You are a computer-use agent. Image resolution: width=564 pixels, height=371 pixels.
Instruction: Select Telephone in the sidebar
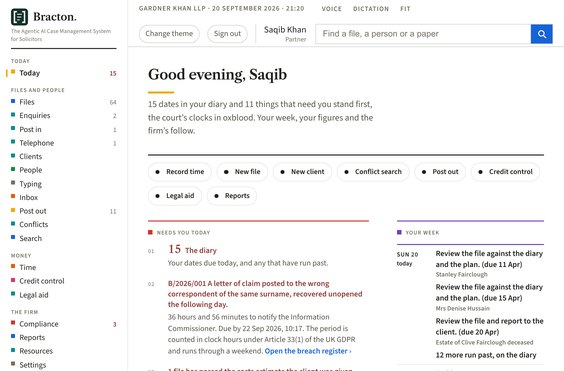[36, 143]
